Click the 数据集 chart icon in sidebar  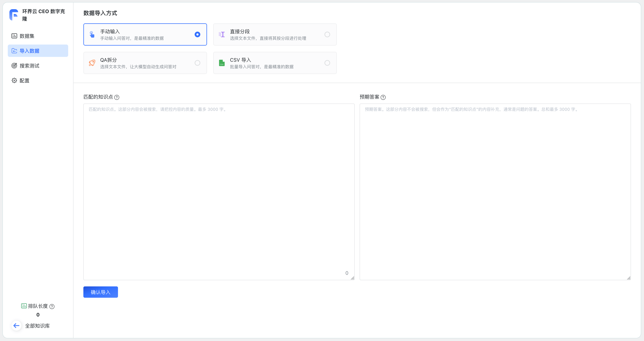[x=14, y=36]
